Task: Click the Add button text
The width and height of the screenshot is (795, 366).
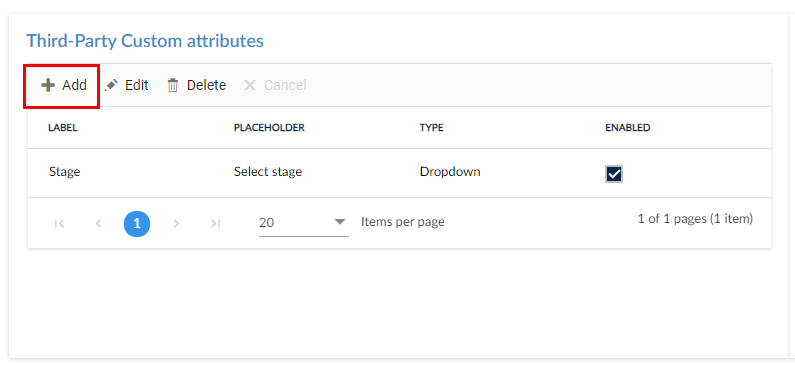Action: (x=75, y=85)
